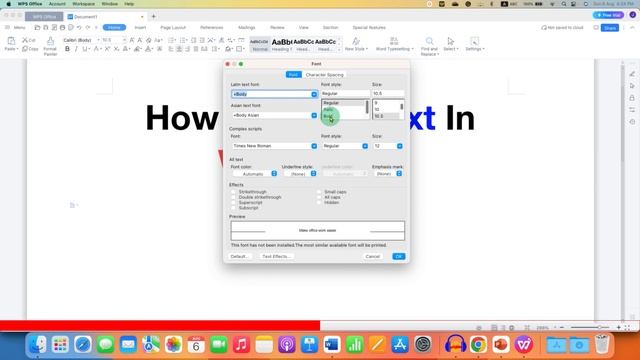
Task: Click the zoom in plus icon
Action: tap(618, 327)
